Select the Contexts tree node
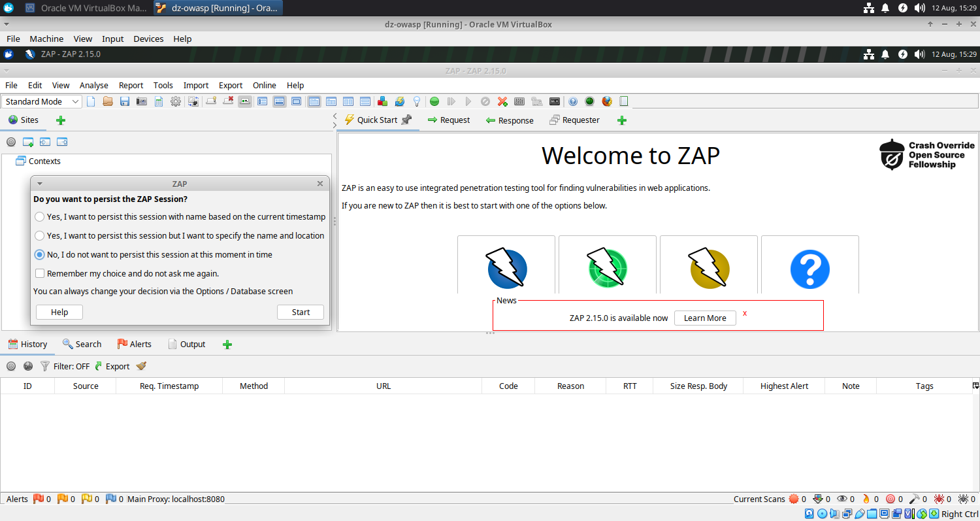 39,161
